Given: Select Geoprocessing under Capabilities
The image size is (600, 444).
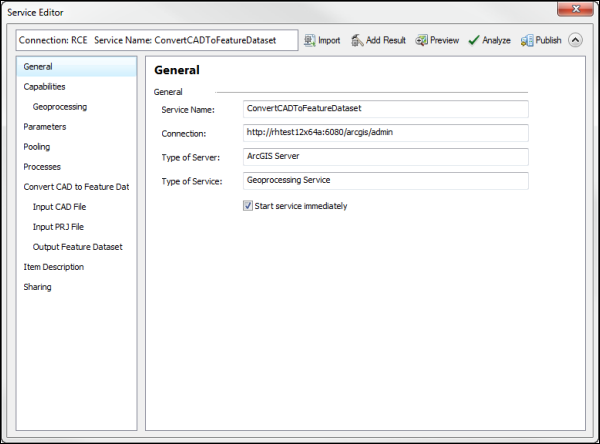Looking at the screenshot, I should [59, 107].
